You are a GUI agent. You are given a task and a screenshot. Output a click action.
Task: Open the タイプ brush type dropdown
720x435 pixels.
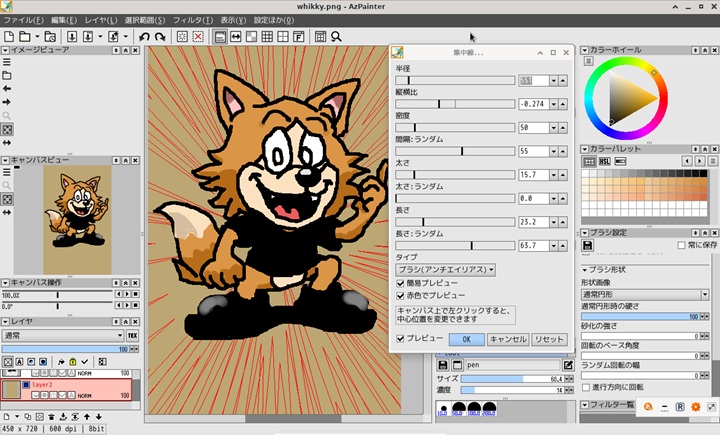tap(445, 270)
